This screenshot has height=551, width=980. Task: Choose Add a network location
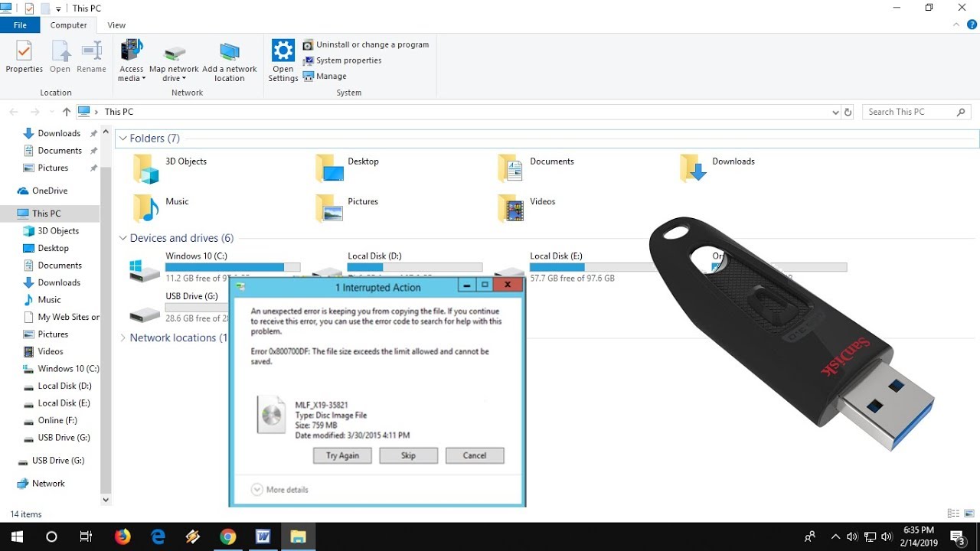[230, 60]
